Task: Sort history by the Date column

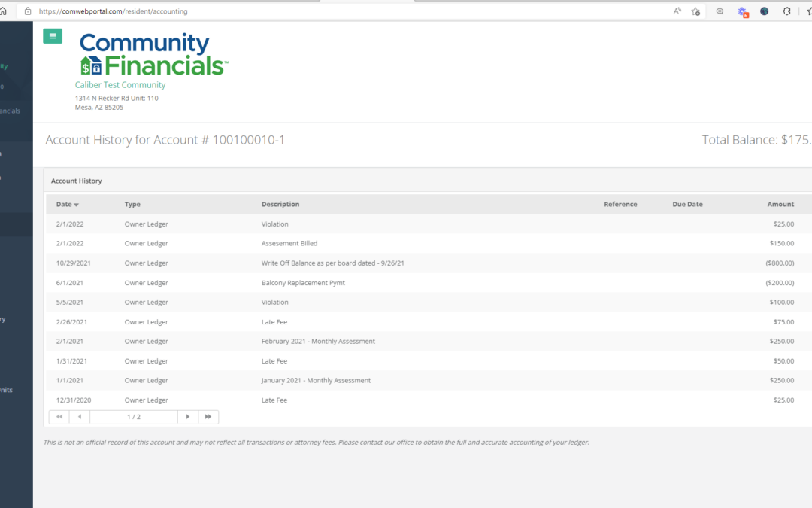Action: [67, 205]
